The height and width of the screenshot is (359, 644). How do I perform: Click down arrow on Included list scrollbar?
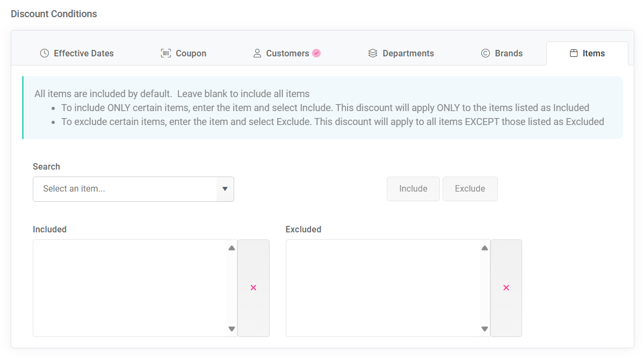coord(231,328)
